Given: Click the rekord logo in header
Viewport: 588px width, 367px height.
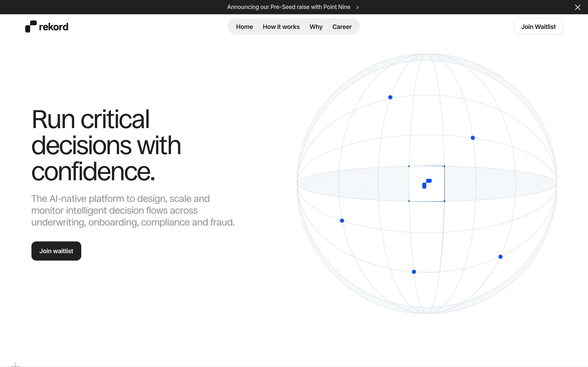Looking at the screenshot, I should coord(31,27).
